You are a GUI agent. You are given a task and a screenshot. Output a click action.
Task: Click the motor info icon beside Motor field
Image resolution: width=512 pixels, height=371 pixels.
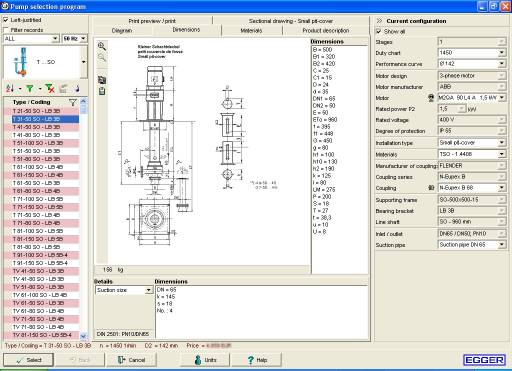click(x=431, y=98)
